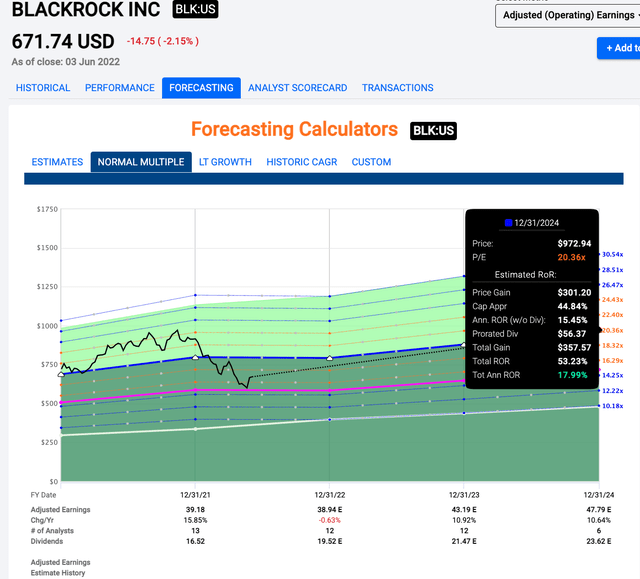Click the 24.43x P/E multiple label
640x579 pixels.
pyautogui.click(x=613, y=299)
